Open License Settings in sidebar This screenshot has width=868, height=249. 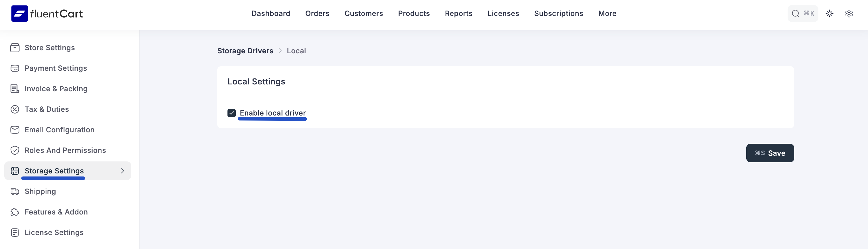point(54,233)
